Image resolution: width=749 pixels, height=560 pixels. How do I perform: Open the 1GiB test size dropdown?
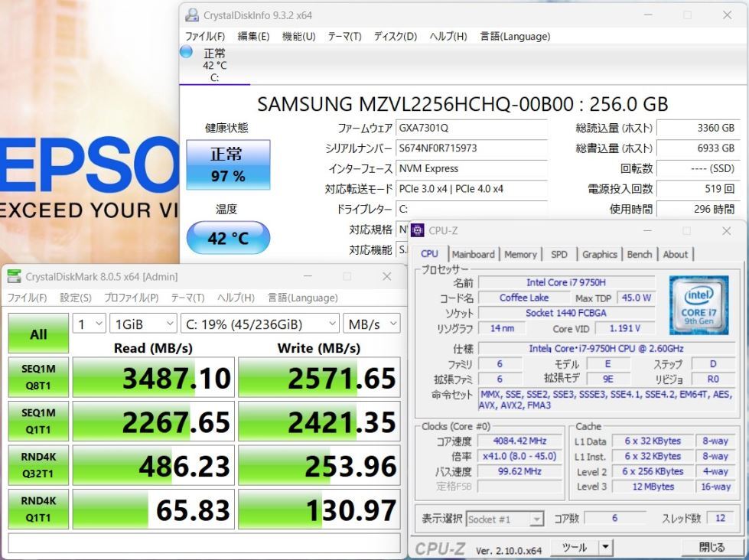(x=143, y=324)
